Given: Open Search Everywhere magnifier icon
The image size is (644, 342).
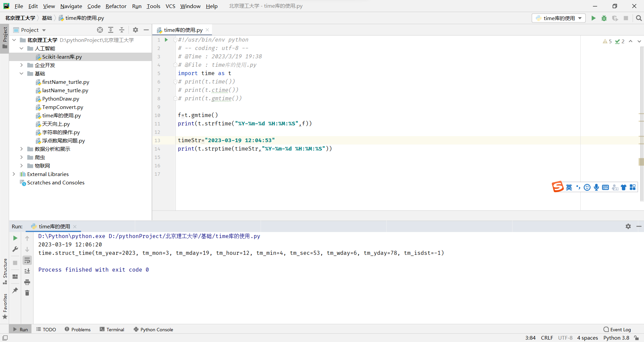Looking at the screenshot, I should pyautogui.click(x=639, y=18).
